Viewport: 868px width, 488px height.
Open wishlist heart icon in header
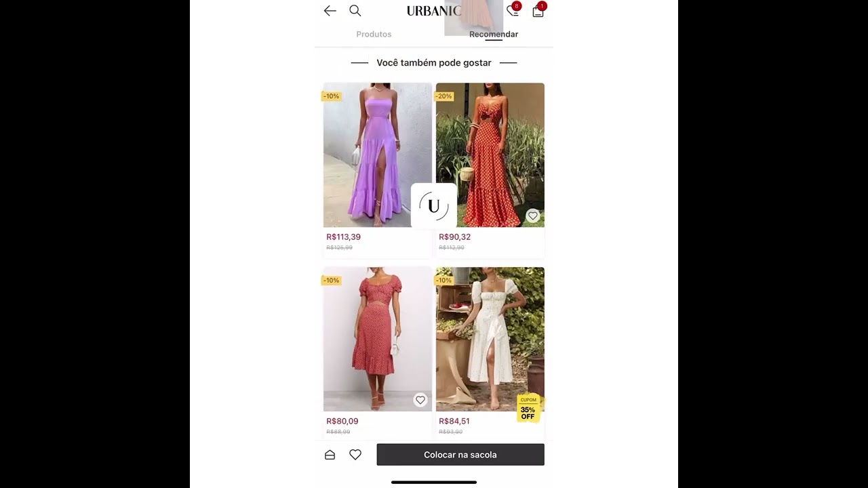[x=513, y=11]
